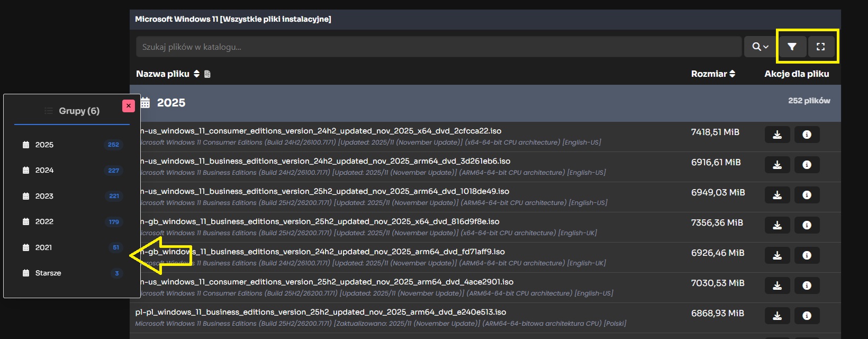The image size is (868, 339).
Task: Click the document icon beside Nazwa pliku
Action: (207, 74)
